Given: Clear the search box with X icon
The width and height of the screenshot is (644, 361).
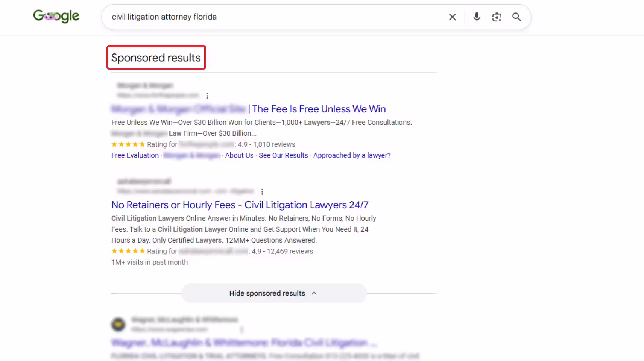Looking at the screenshot, I should tap(452, 17).
